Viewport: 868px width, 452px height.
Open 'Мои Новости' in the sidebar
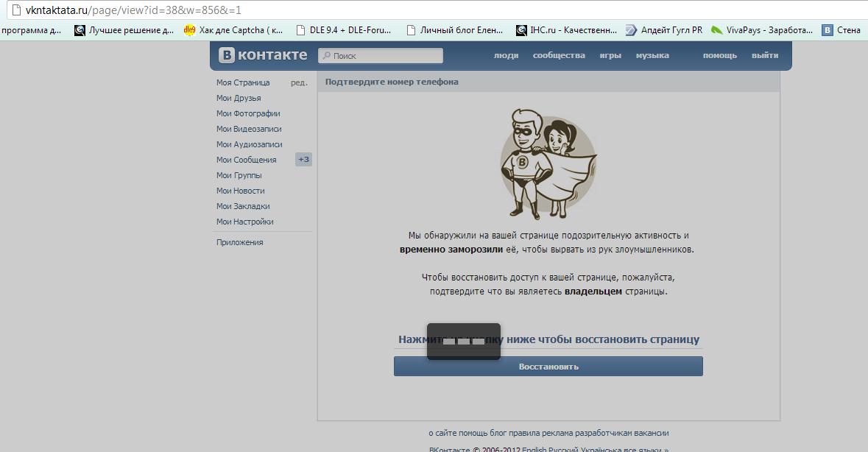tap(240, 191)
